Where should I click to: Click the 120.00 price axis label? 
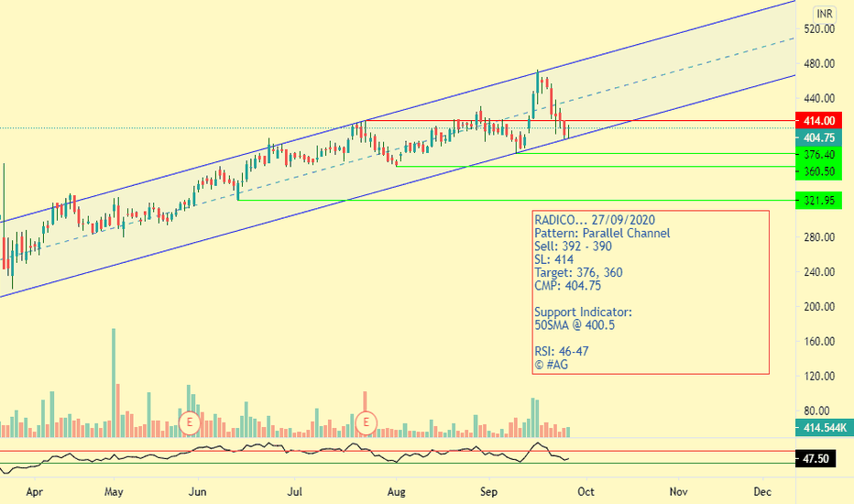(819, 377)
